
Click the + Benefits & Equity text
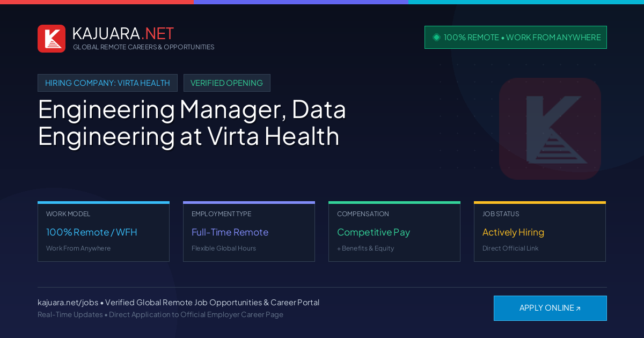tap(365, 248)
